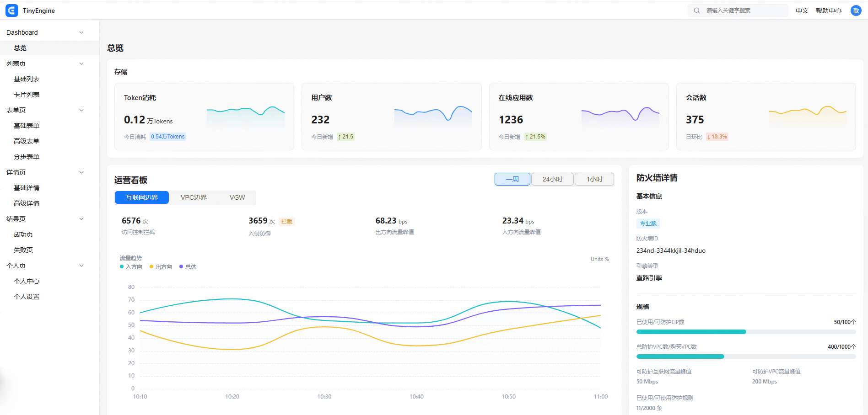868x415 pixels.
Task: Click the search magnifier icon
Action: pos(697,11)
